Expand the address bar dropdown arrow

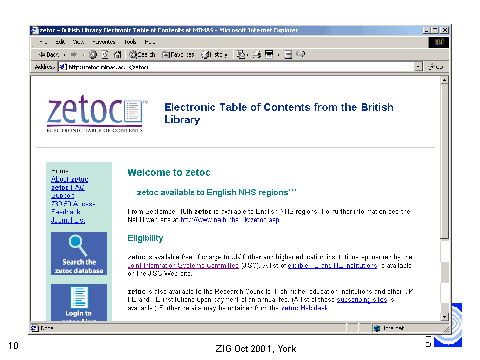click(419, 67)
